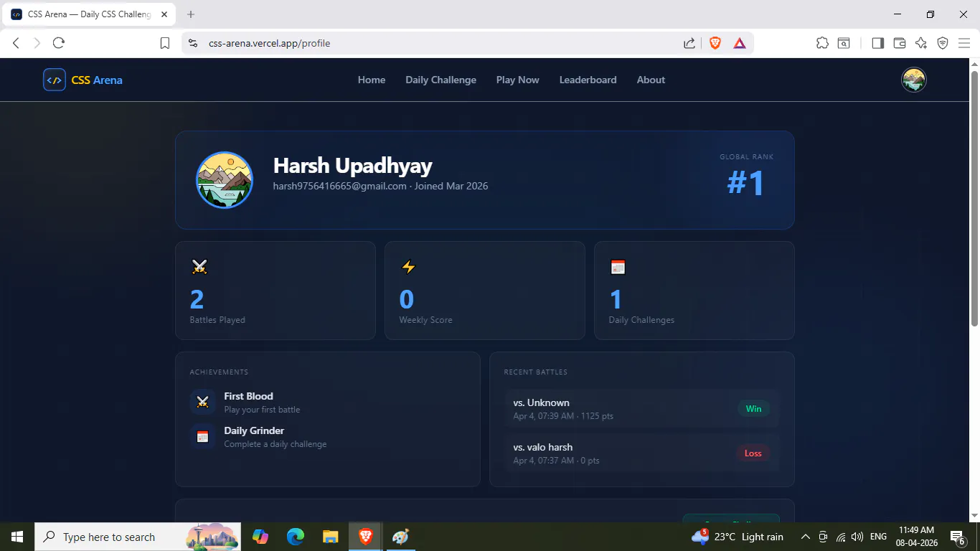Open Copilot from the taskbar

pos(260,537)
